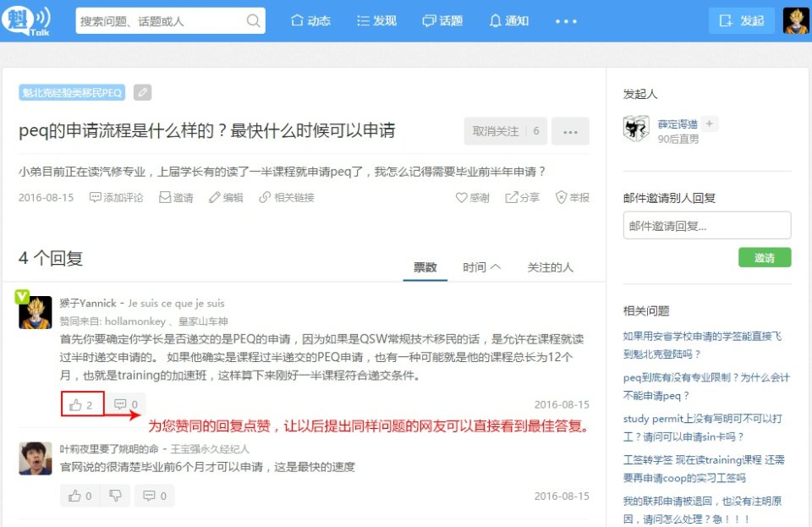Click the 发起 new post button

pos(742,20)
